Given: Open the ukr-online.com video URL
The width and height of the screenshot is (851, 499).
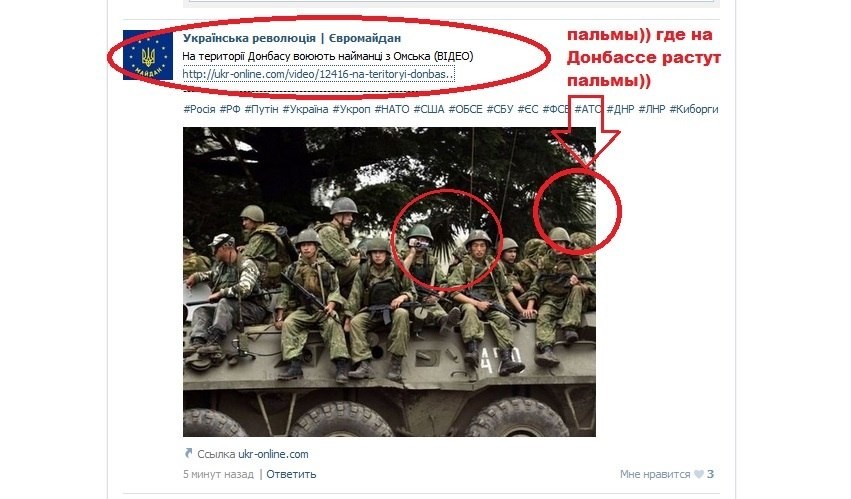Looking at the screenshot, I should tap(318, 74).
